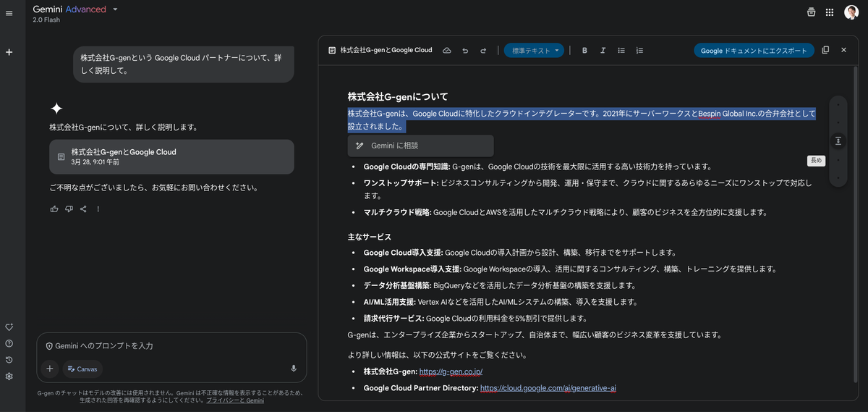
Task: Click the AI/ML活用支援 bullet
Action: pyautogui.click(x=501, y=302)
